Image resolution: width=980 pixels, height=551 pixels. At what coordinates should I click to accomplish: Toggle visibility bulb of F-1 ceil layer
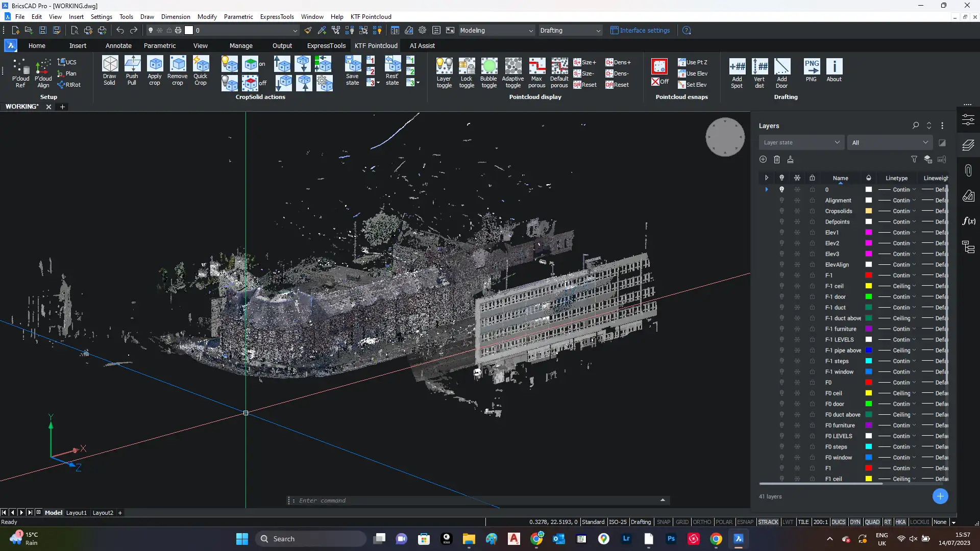coord(781,286)
